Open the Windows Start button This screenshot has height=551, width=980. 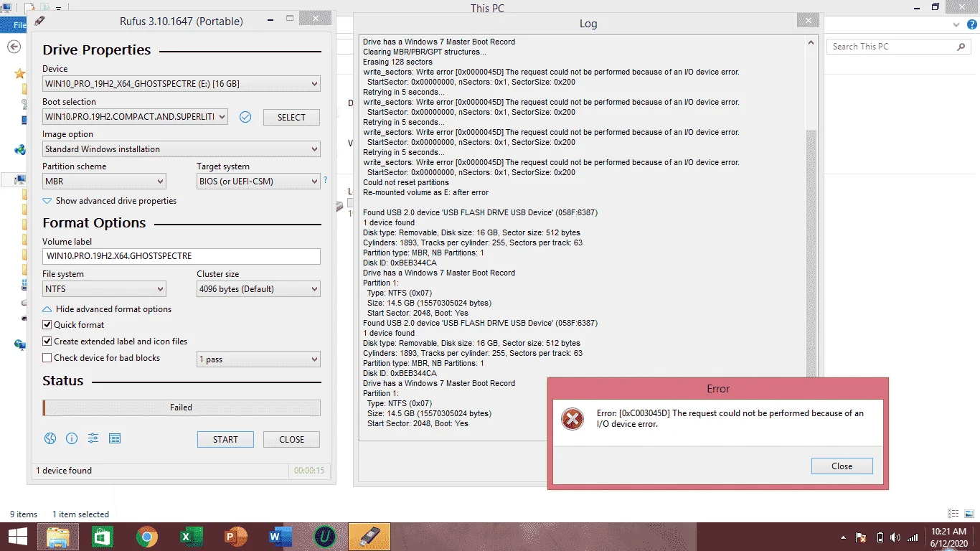tap(17, 537)
